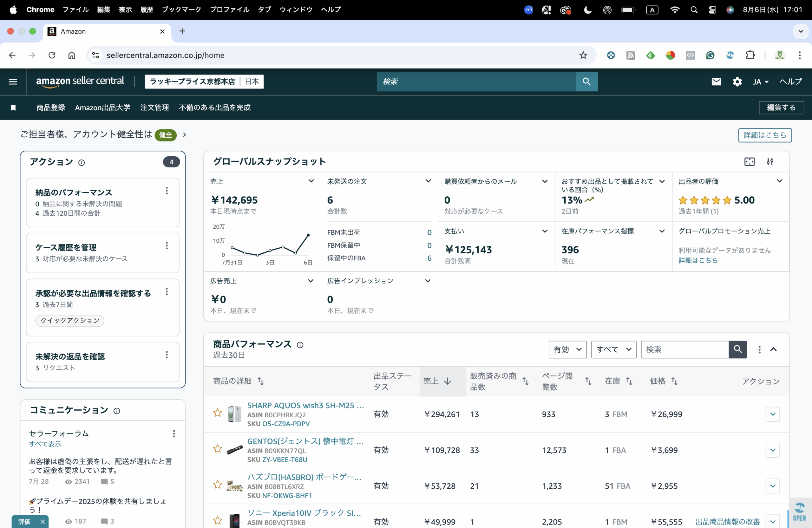Favorite the SHARP AQUOS wish3 product star
Viewport: 812px width, 528px height.
pos(217,413)
